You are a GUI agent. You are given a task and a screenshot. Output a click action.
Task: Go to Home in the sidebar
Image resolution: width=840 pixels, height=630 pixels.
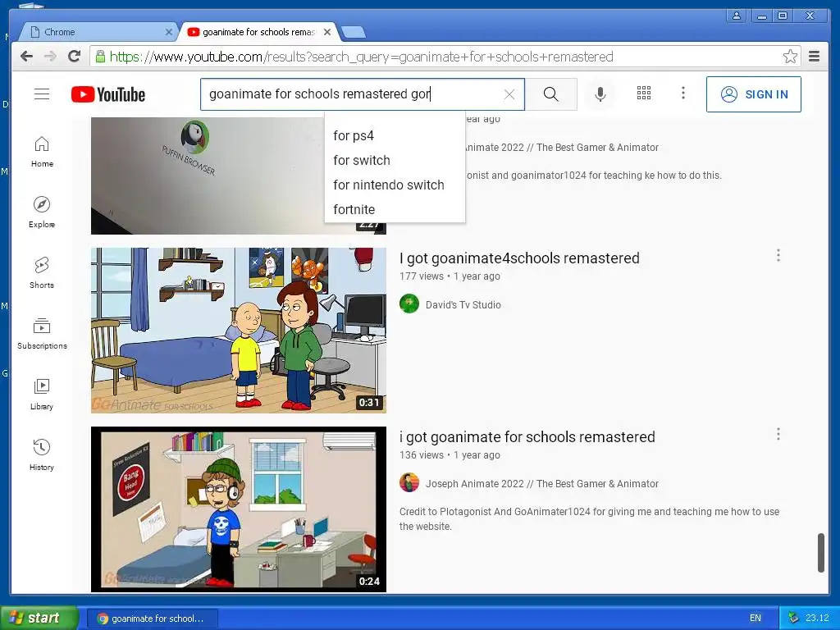pos(42,152)
